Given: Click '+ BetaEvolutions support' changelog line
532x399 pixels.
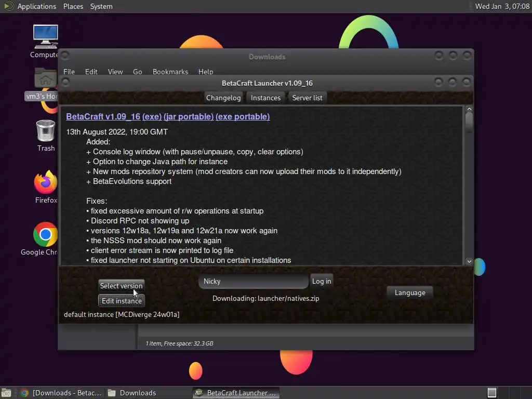Looking at the screenshot, I should coord(129,181).
